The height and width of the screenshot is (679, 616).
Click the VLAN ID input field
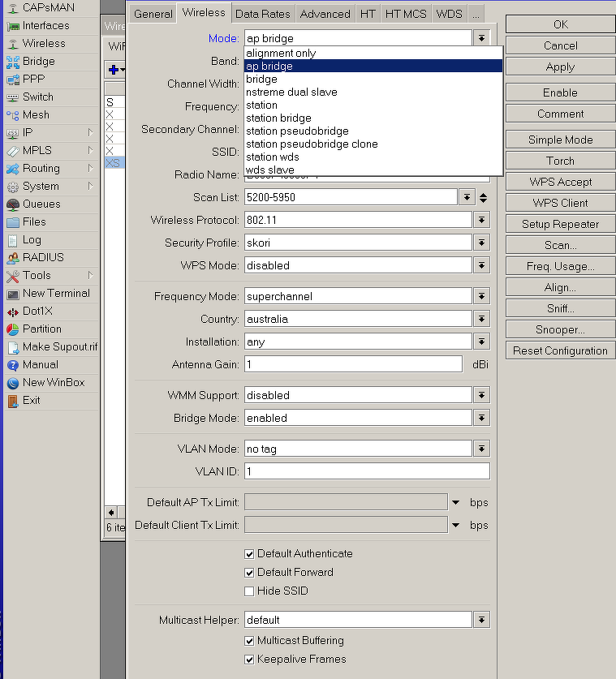[368, 471]
